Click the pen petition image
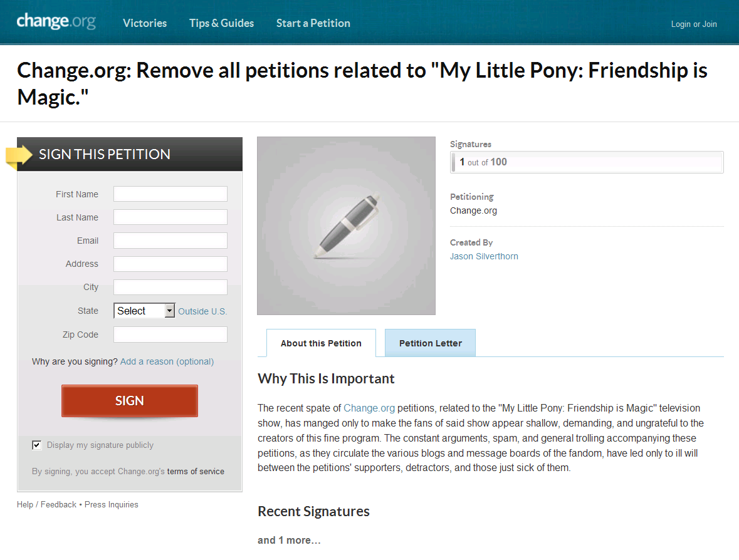This screenshot has height=560, width=739. 346,226
